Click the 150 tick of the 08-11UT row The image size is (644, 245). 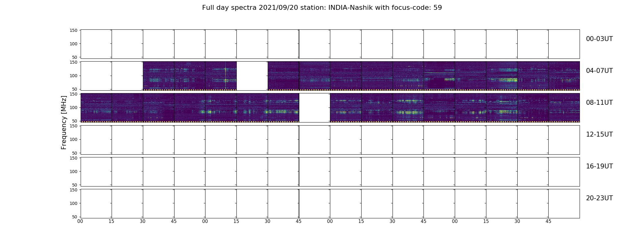[x=74, y=94]
